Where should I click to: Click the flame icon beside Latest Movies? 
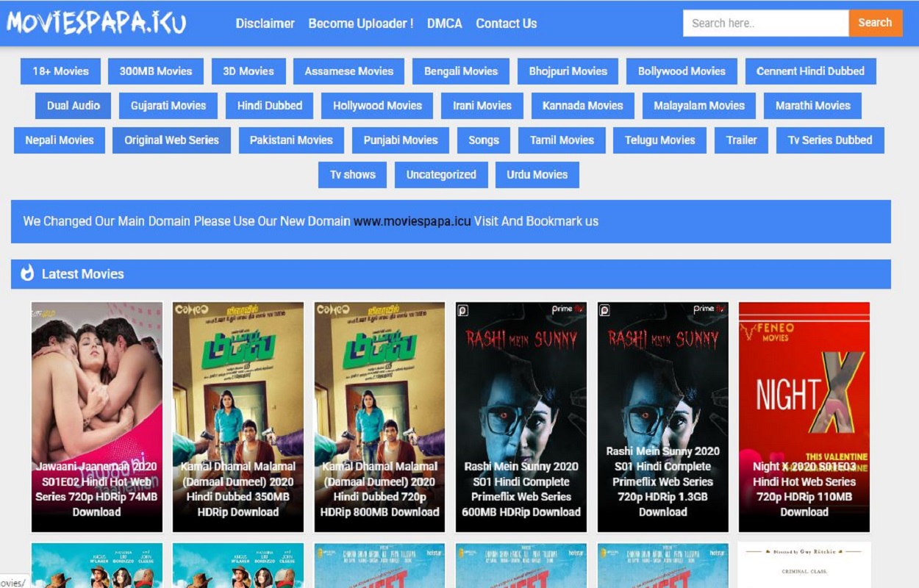(x=27, y=273)
